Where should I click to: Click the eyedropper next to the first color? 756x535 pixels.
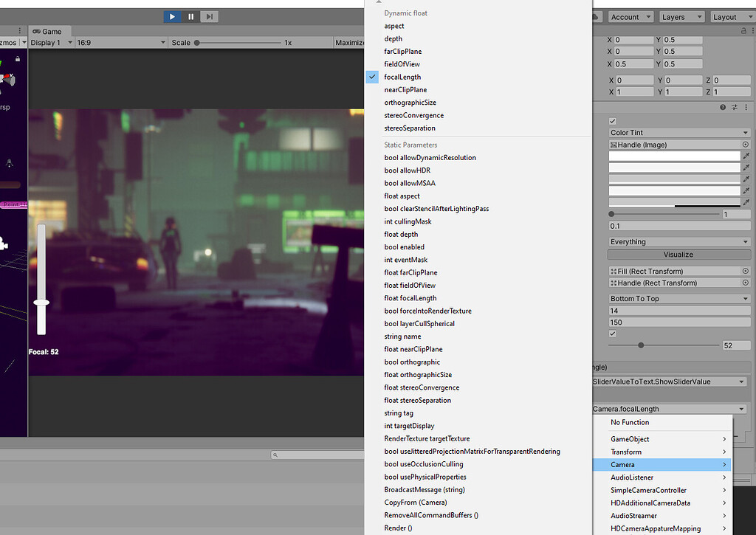pyautogui.click(x=746, y=156)
